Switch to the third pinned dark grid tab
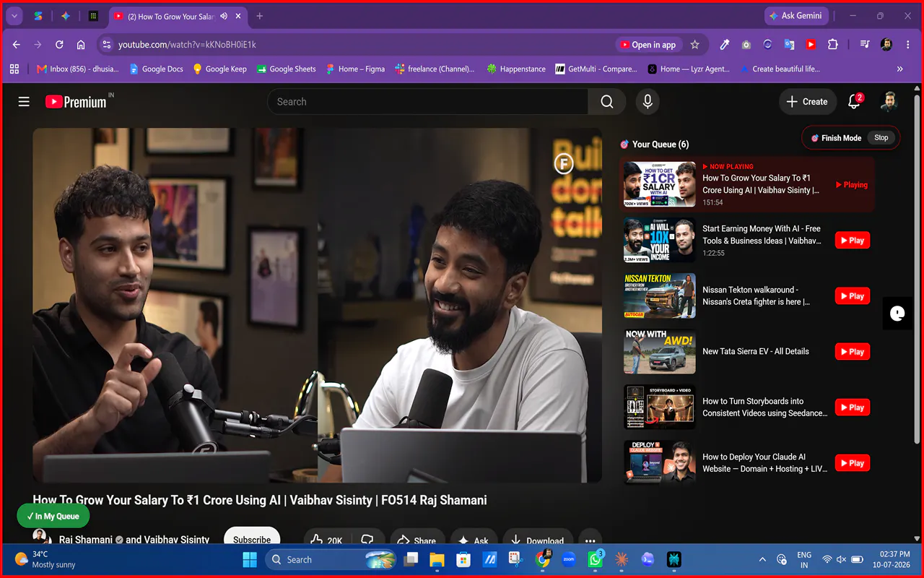924x578 pixels. pyautogui.click(x=93, y=16)
